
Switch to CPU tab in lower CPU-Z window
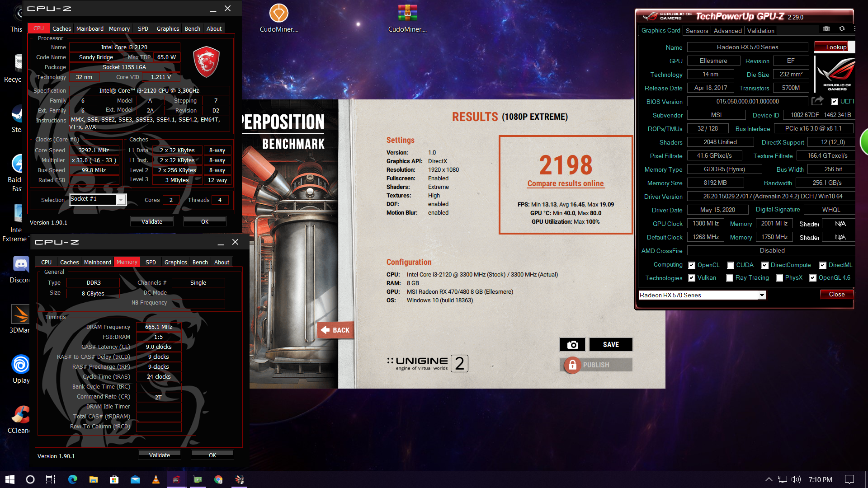(x=46, y=262)
